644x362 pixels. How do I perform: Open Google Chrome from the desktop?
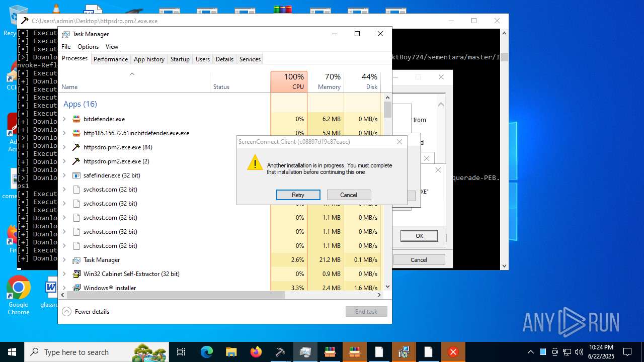pyautogui.click(x=19, y=295)
